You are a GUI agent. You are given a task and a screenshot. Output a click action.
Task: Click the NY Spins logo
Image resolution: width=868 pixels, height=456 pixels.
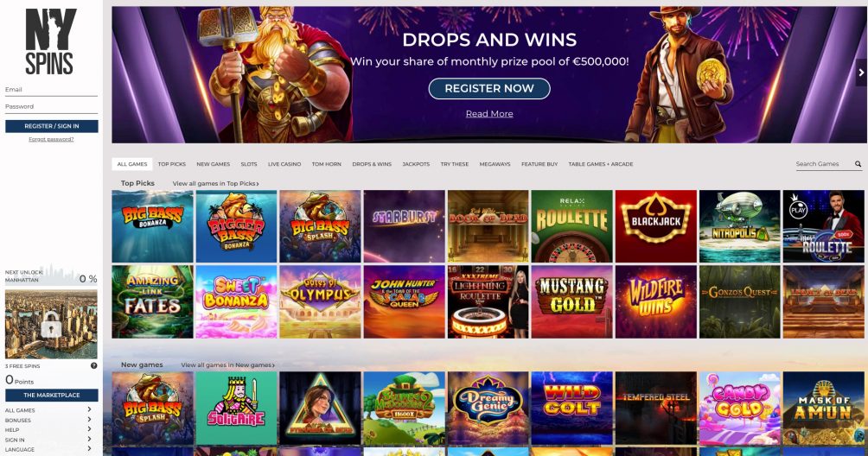click(50, 41)
